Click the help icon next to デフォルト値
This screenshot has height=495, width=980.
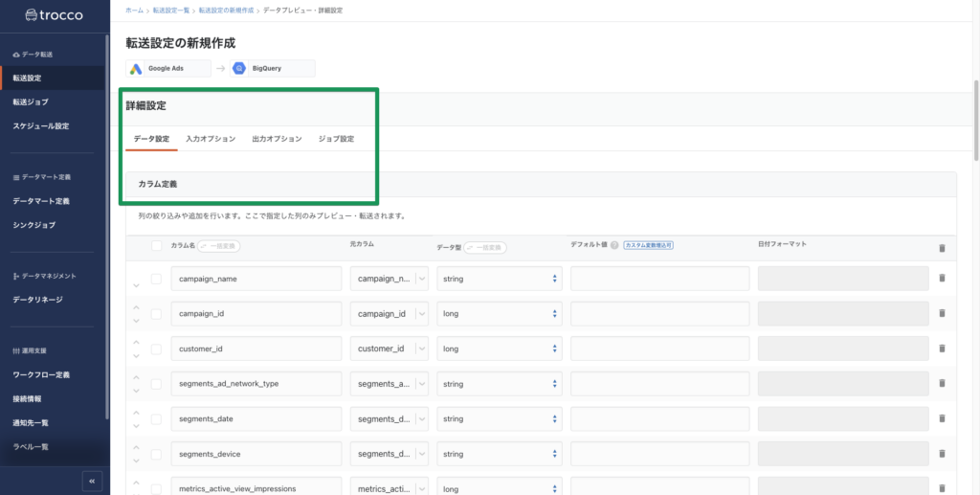coord(614,246)
